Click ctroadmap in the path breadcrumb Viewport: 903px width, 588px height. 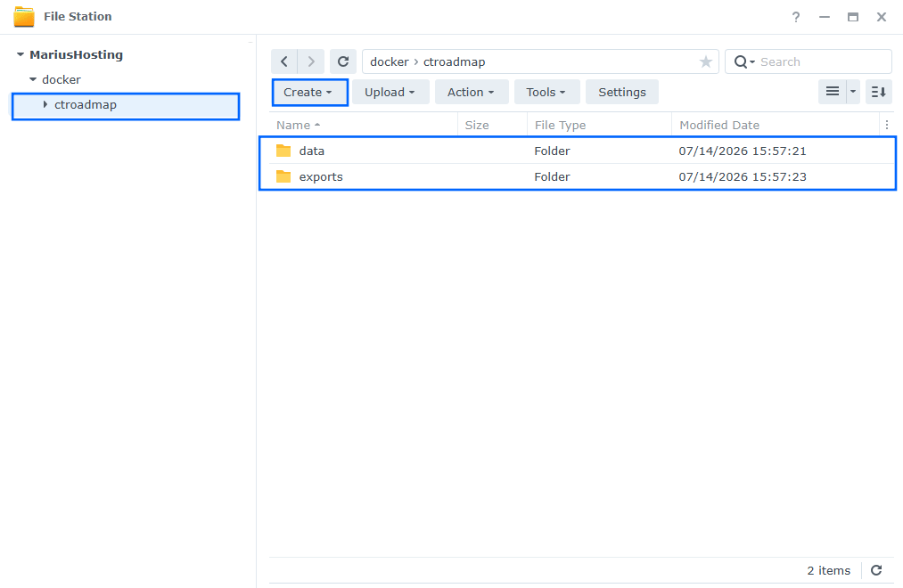click(455, 61)
